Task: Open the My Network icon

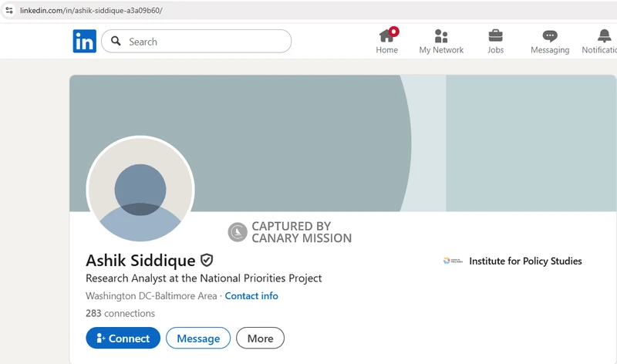Action: [441, 35]
